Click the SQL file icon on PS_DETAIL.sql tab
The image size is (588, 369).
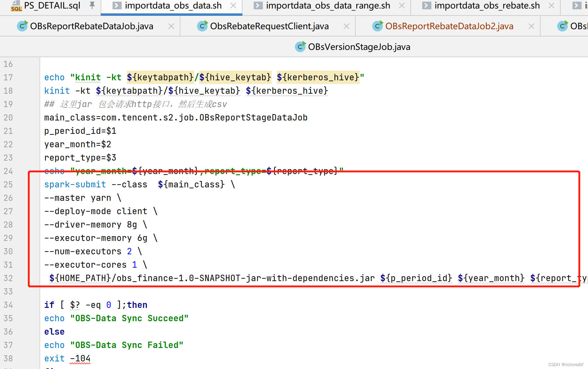click(16, 6)
